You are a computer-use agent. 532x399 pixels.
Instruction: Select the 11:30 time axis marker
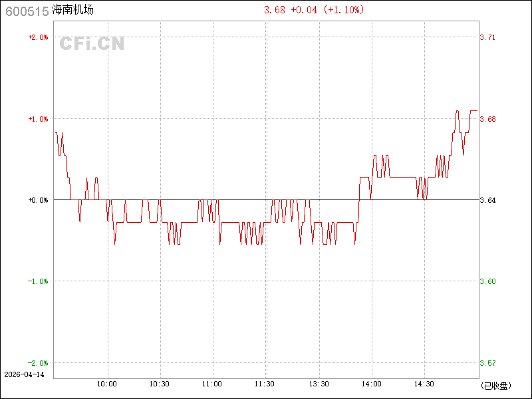pos(265,384)
